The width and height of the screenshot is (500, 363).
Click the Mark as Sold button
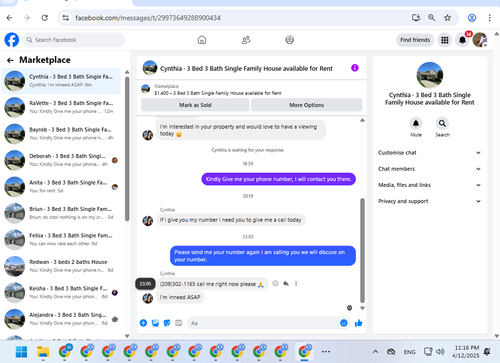pos(195,105)
